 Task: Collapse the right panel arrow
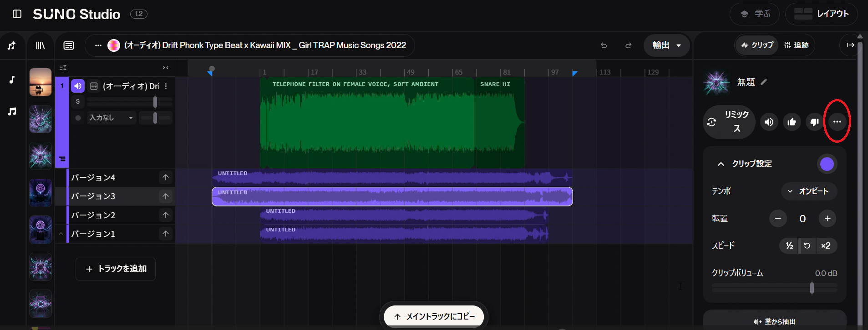(x=850, y=45)
